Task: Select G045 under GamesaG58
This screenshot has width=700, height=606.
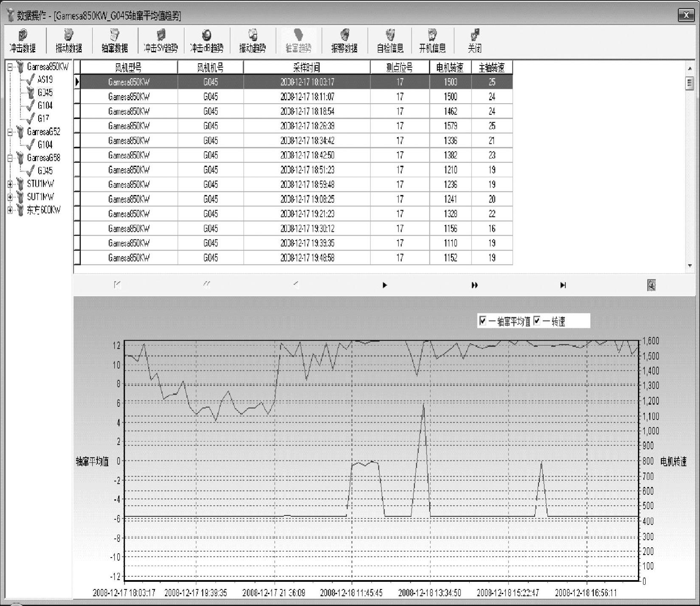Action: [x=45, y=171]
